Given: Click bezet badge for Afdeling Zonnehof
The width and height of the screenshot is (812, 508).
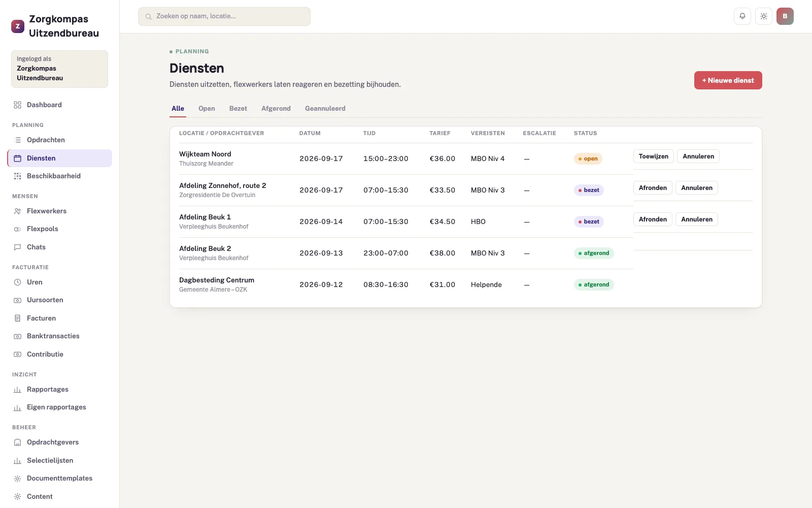Looking at the screenshot, I should tap(589, 190).
